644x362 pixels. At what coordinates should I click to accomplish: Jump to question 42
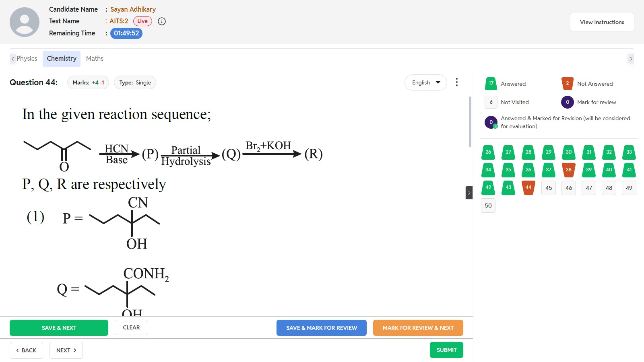[x=488, y=187]
